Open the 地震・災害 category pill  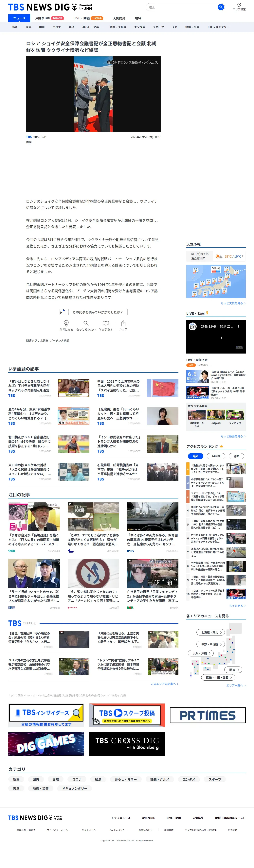pyautogui.click(x=41, y=789)
